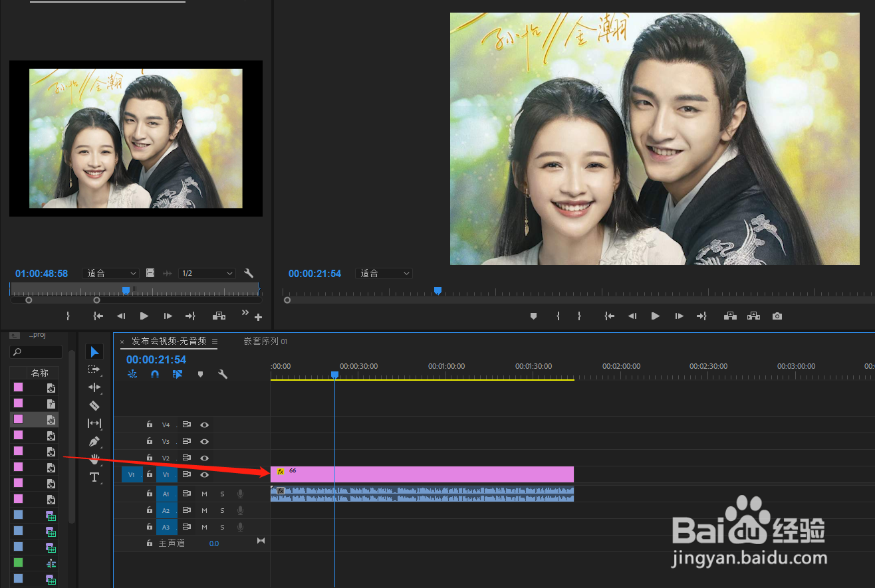The height and width of the screenshot is (588, 875).
Task: Toggle the insert-as-nest option in the timeline header
Action: point(132,374)
